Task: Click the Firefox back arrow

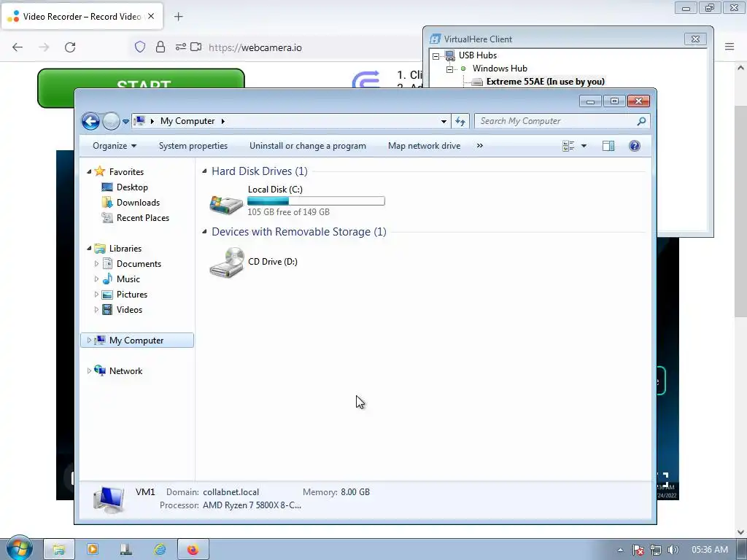Action: [x=18, y=47]
